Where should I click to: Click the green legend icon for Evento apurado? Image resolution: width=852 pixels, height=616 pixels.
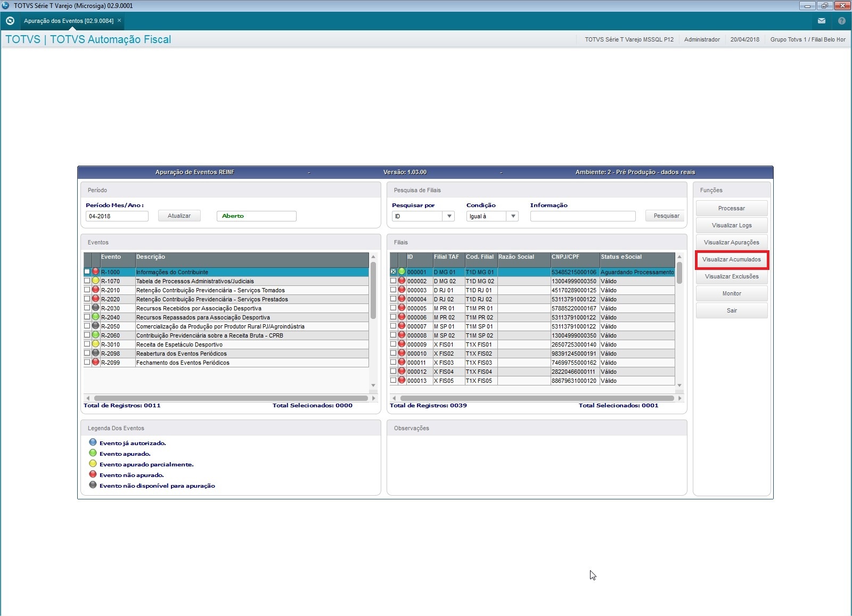(93, 453)
